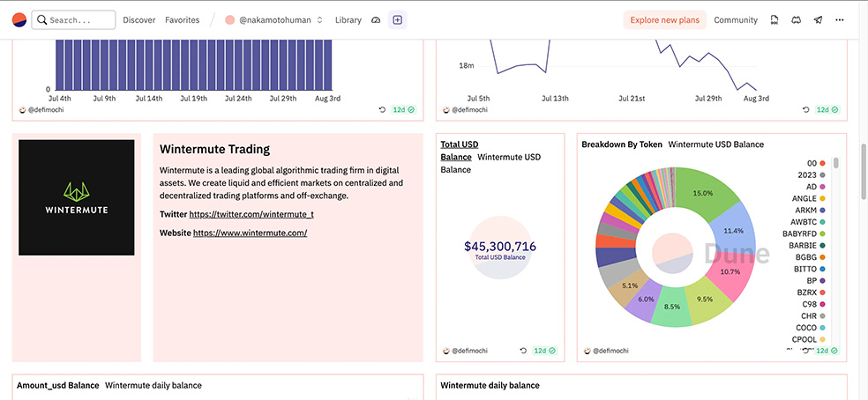The image size is (868, 400).
Task: Click the magnifier icon in the search box
Action: coord(41,20)
